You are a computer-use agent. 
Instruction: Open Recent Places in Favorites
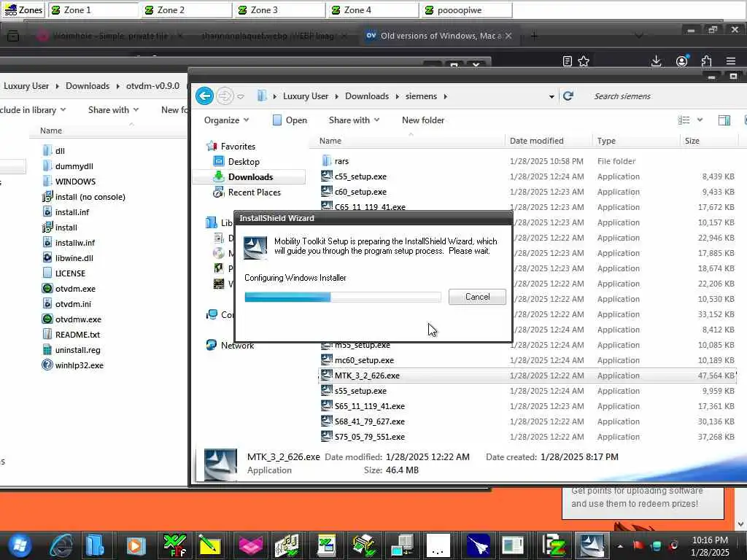click(x=254, y=192)
